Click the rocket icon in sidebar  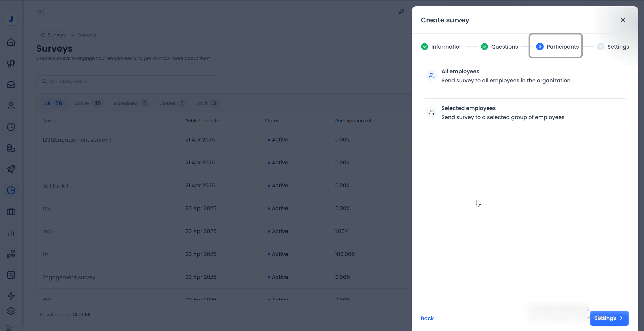click(11, 169)
